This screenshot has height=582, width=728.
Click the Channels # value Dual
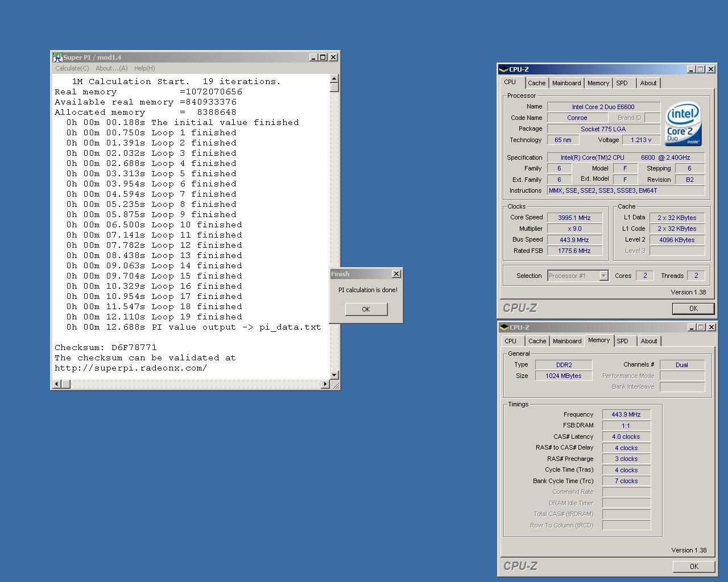(682, 365)
